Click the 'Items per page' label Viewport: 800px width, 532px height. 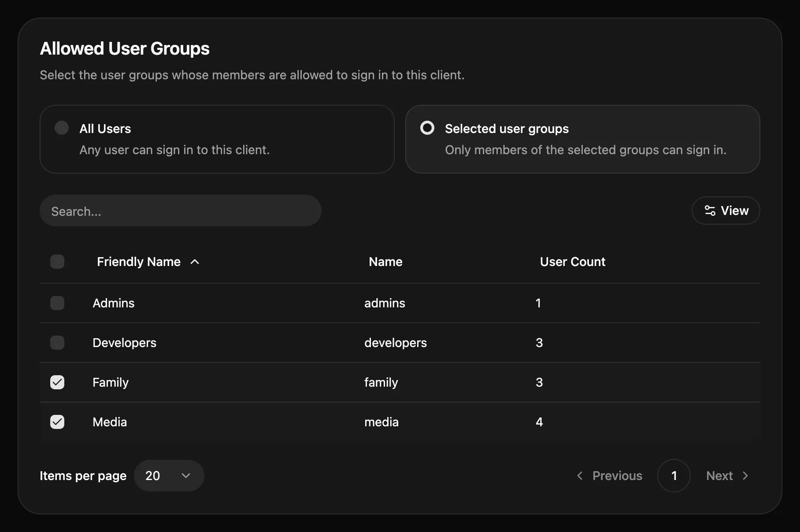tap(83, 476)
